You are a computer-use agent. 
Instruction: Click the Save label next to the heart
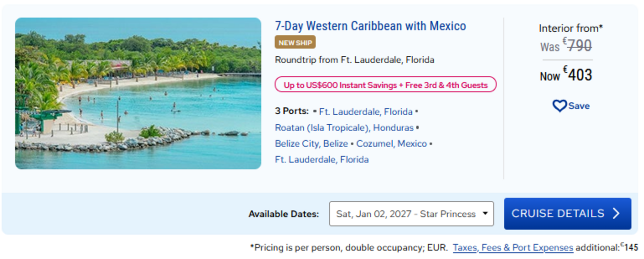(x=579, y=106)
